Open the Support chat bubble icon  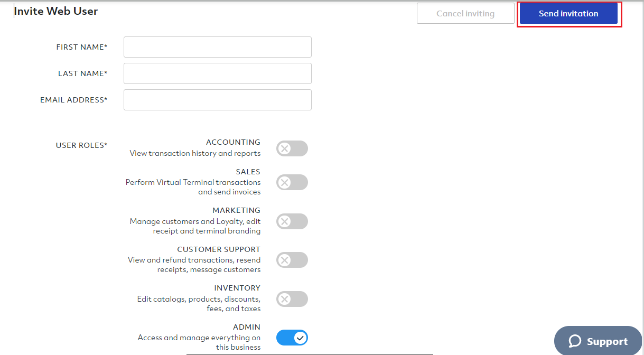[x=575, y=341]
